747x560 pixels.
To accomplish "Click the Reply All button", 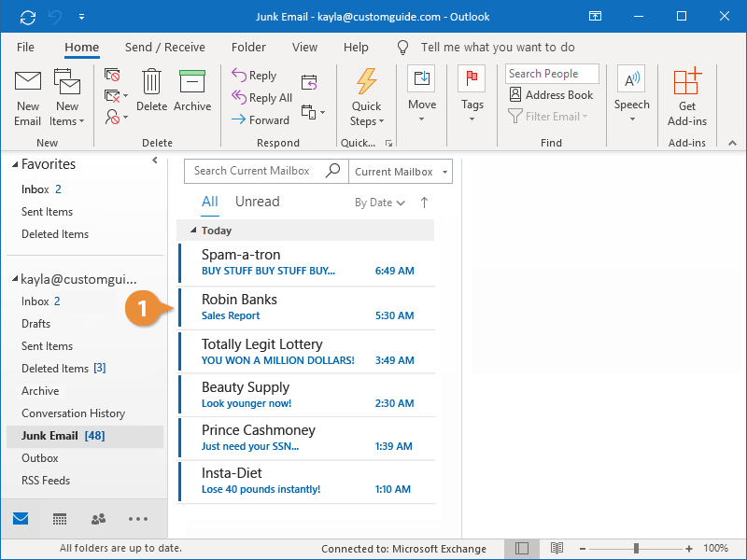I will 261,98.
